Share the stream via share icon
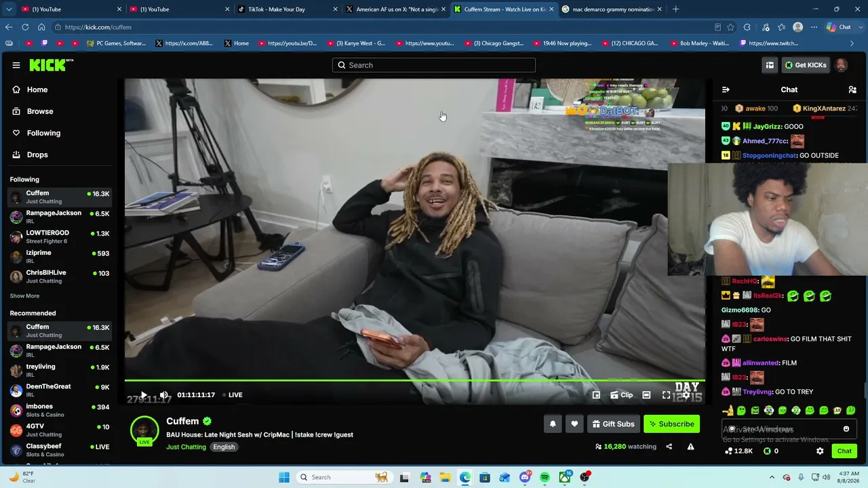Image resolution: width=868 pixels, height=488 pixels. (669, 447)
